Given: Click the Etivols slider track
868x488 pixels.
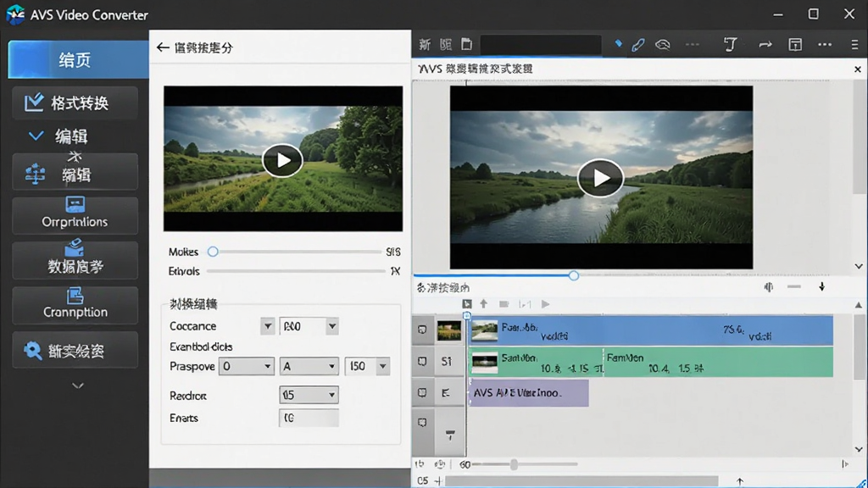Looking at the screenshot, I should click(296, 271).
